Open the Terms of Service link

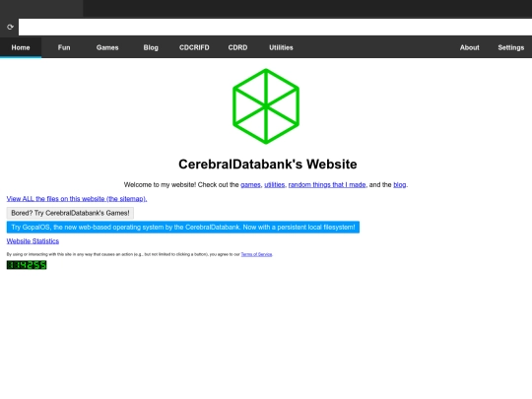[x=256, y=254]
